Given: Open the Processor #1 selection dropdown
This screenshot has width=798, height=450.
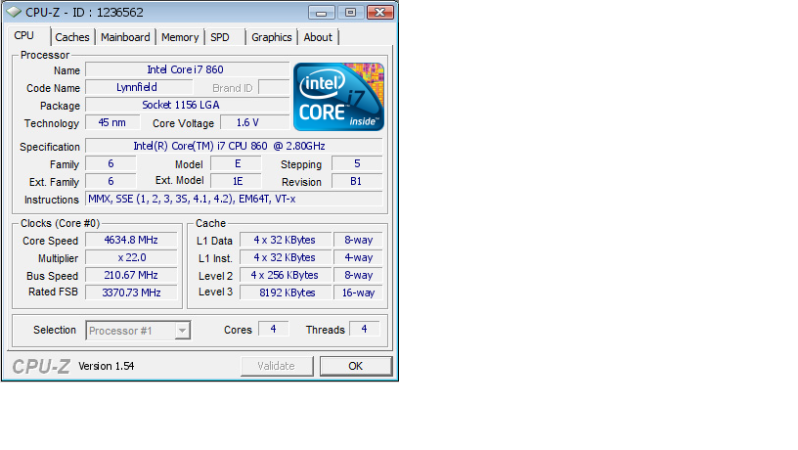Looking at the screenshot, I should pyautogui.click(x=138, y=330).
